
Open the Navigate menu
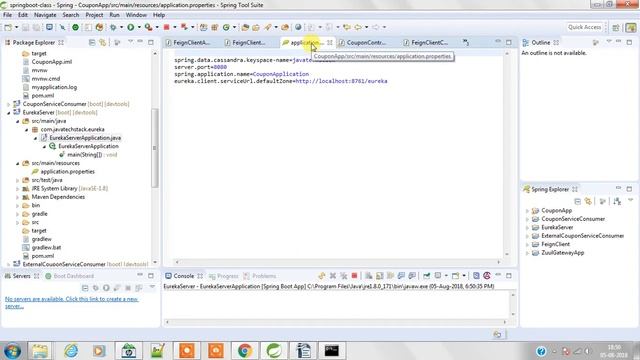pos(45,15)
